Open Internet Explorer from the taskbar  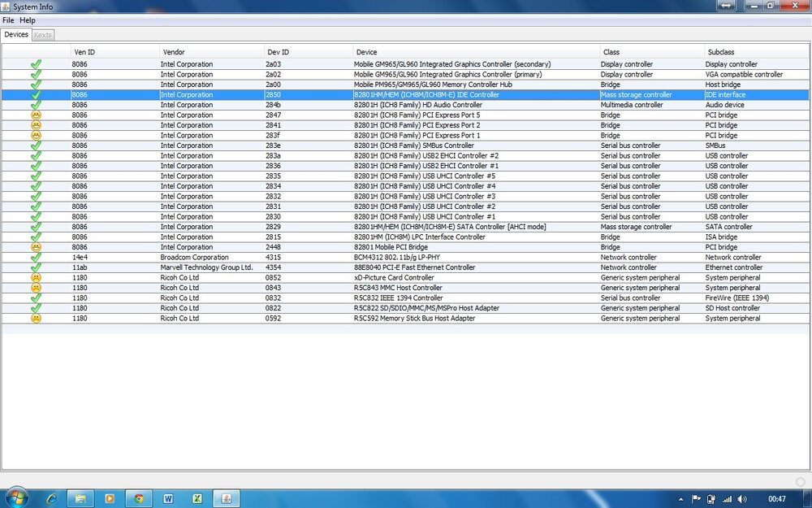[x=52, y=497]
